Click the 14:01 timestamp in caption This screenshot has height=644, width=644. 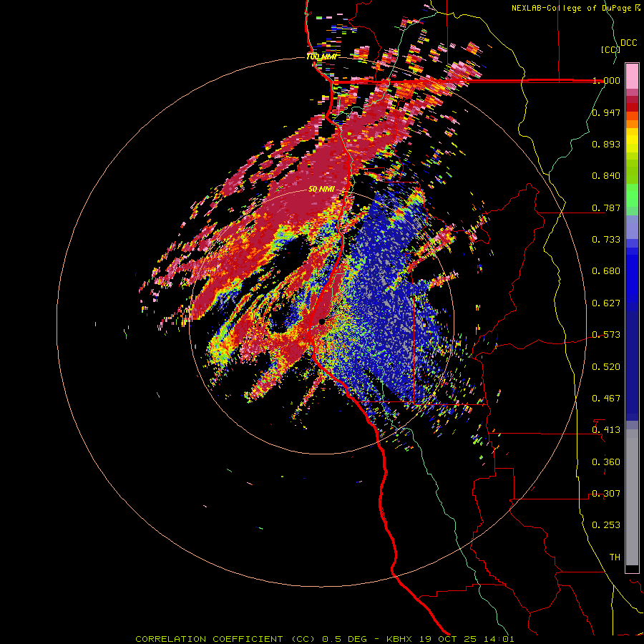[499, 639]
